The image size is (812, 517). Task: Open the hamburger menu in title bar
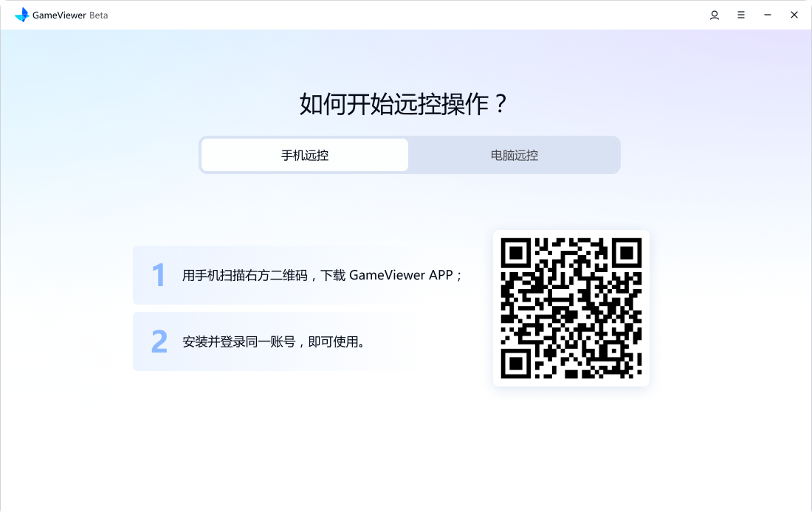[741, 15]
